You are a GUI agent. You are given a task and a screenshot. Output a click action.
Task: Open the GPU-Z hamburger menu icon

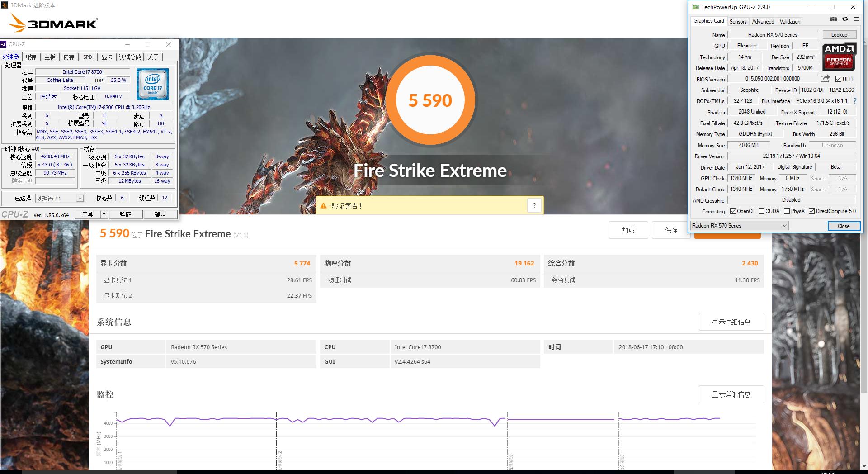click(x=856, y=19)
